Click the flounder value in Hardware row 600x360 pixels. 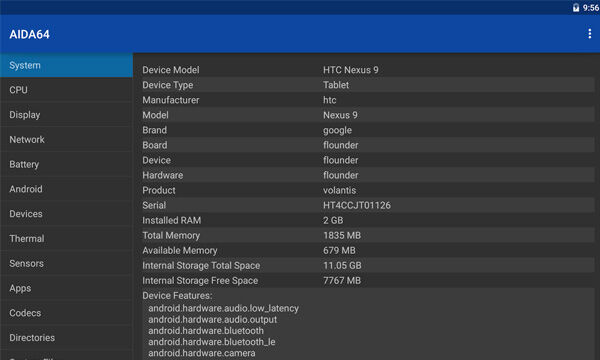coord(341,175)
